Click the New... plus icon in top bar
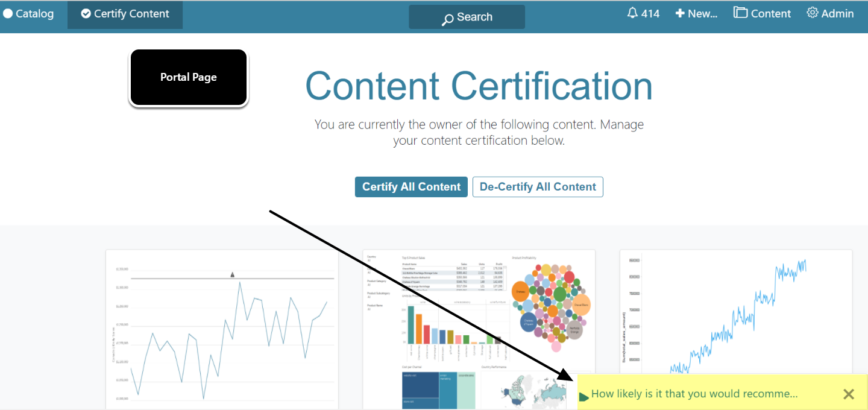Viewport: 868px width, 410px height. [x=679, y=13]
